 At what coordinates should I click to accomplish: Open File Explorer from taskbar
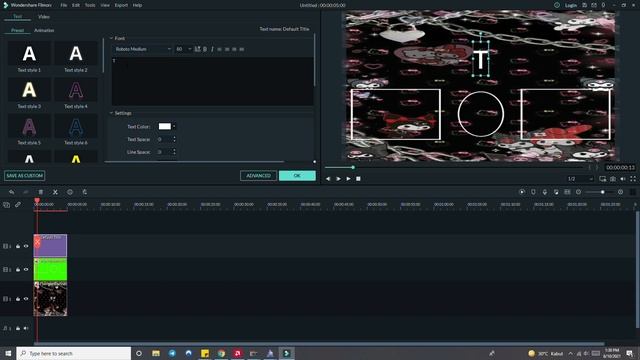(x=156, y=353)
